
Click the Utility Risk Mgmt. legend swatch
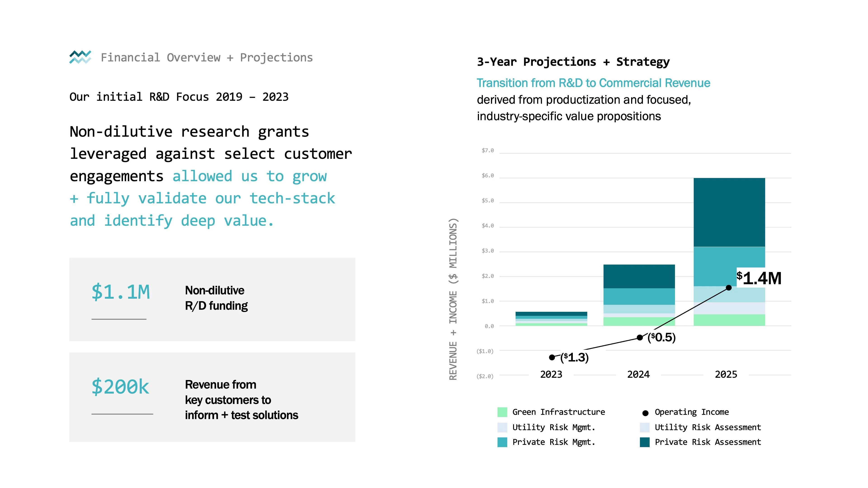tap(502, 427)
